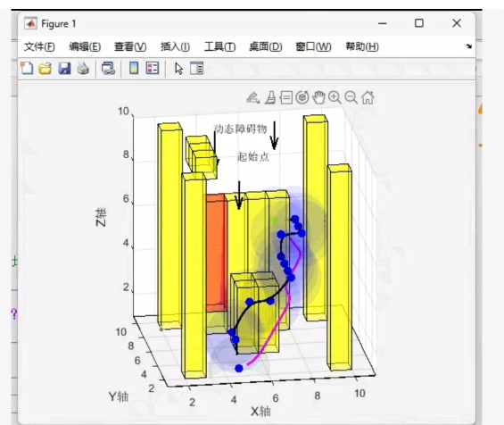This screenshot has height=425, width=504.
Task: Insert a colorbar from the toolbar
Action: click(134, 68)
